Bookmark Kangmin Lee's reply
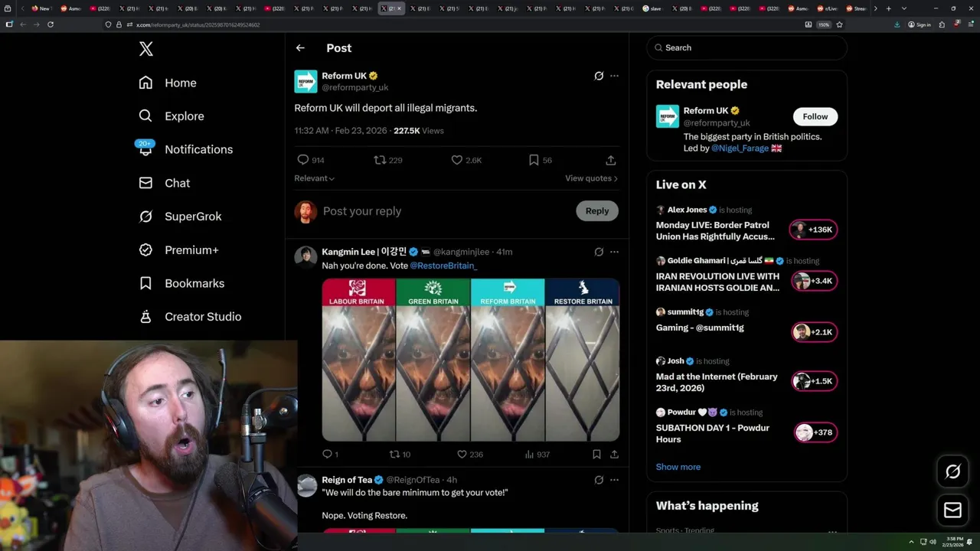The image size is (980, 551). coord(596,454)
